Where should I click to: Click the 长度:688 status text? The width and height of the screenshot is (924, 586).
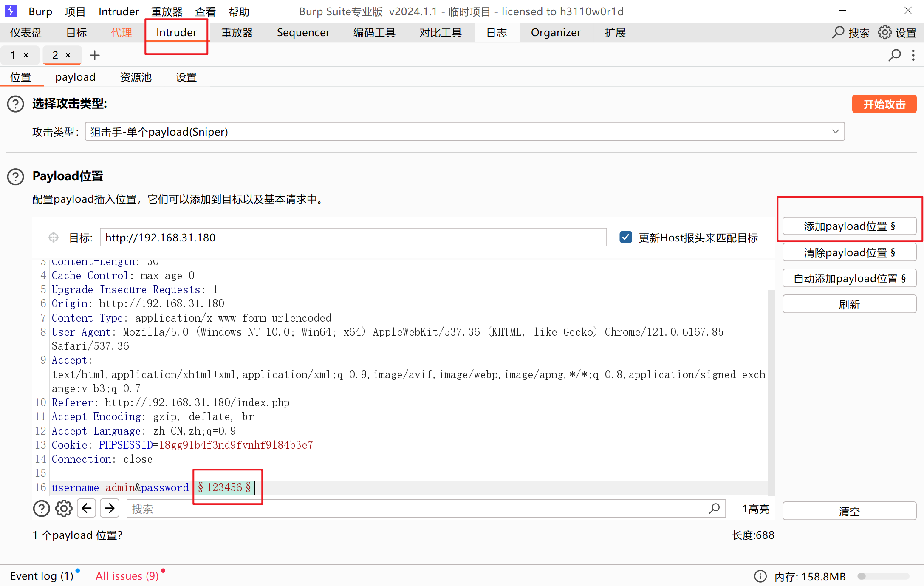(753, 535)
